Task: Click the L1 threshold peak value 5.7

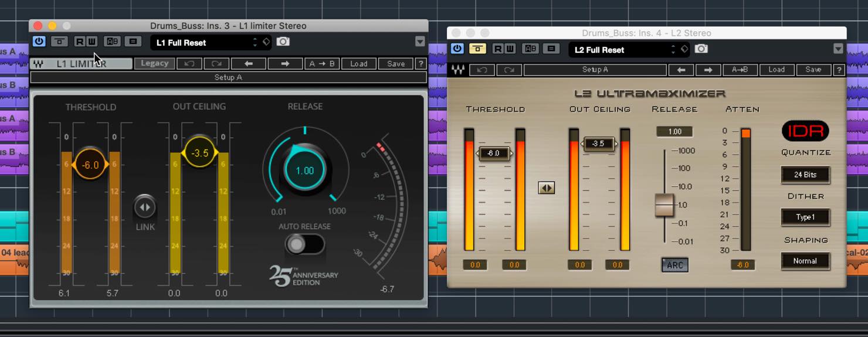Action: tap(111, 293)
